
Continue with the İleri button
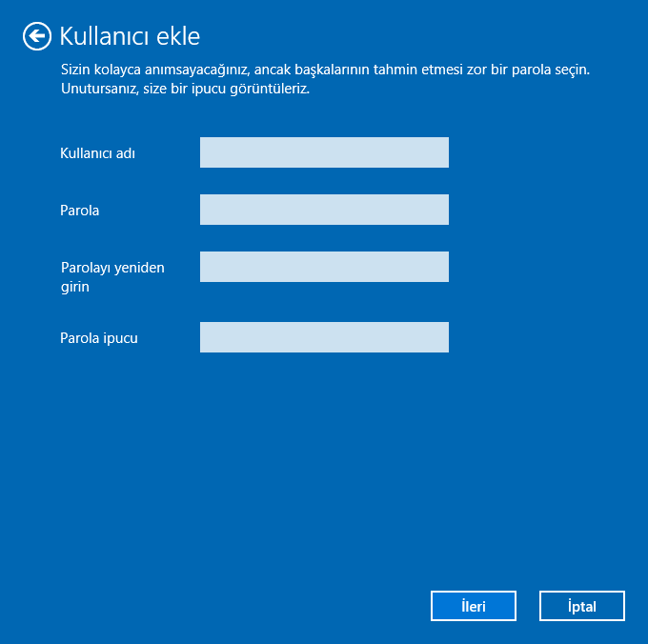point(474,606)
